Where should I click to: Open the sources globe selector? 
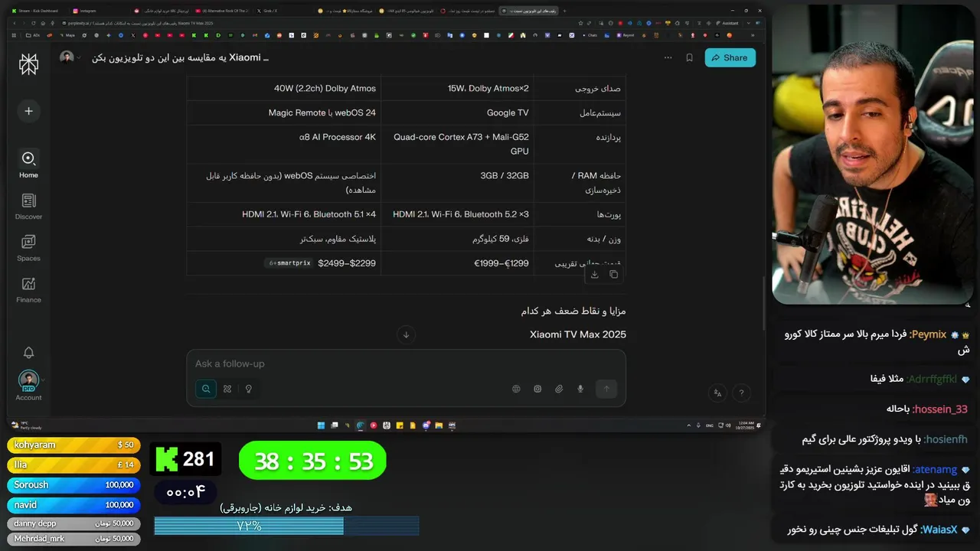click(x=516, y=389)
